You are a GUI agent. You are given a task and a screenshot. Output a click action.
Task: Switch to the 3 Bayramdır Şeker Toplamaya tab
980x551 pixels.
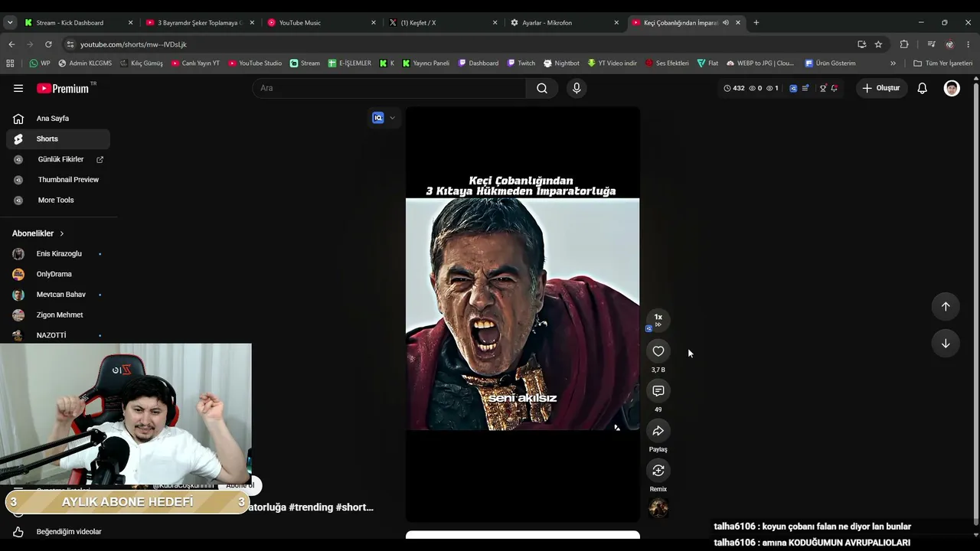[x=200, y=23]
